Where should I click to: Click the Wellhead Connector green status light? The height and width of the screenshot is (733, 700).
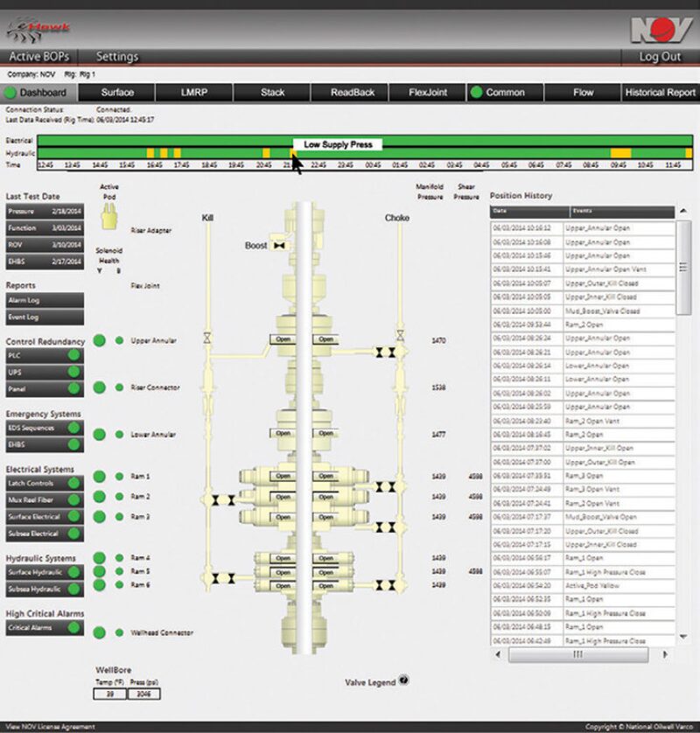pos(119,632)
